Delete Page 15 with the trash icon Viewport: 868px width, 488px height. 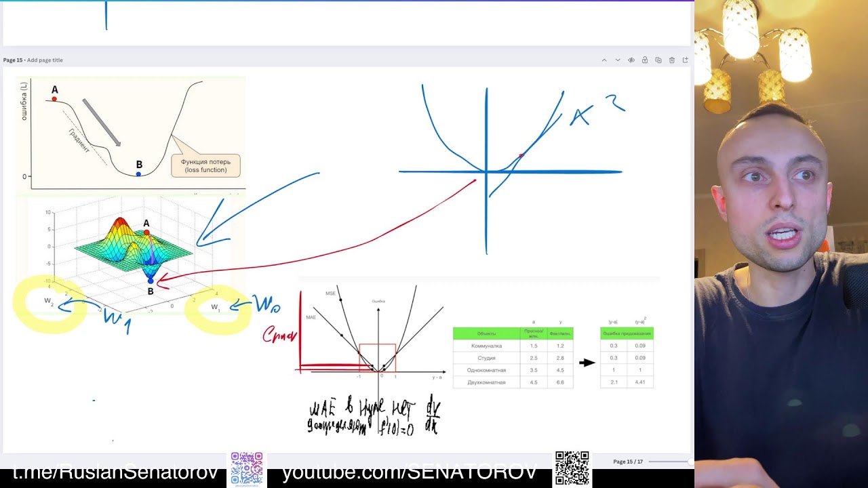click(672, 60)
